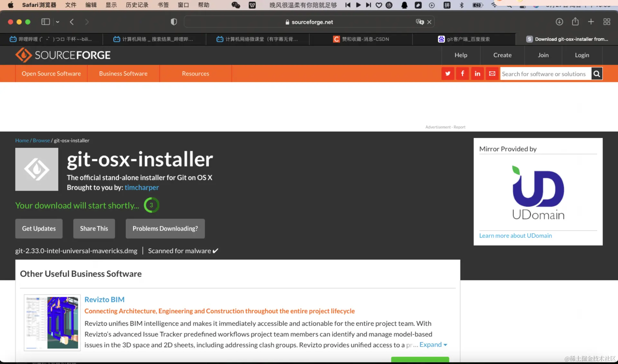Viewport: 618px width, 364px height.
Task: Open Safari share menu
Action: click(x=575, y=22)
